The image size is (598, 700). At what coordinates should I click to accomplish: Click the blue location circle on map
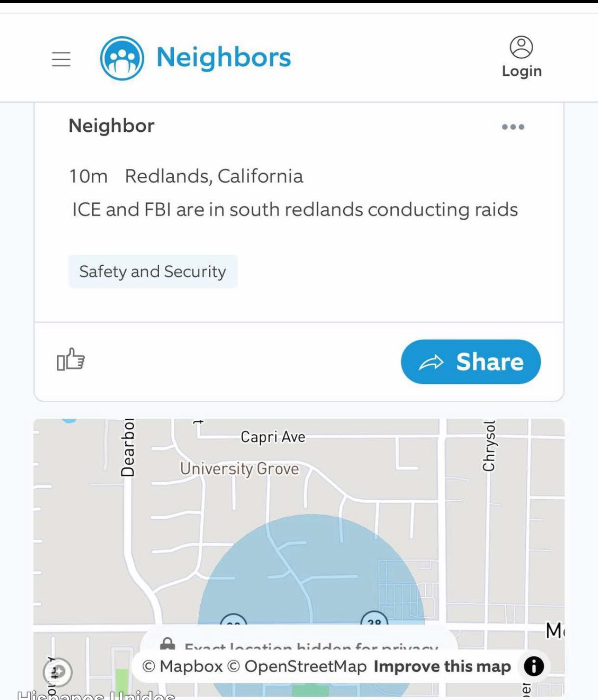[x=311, y=572]
